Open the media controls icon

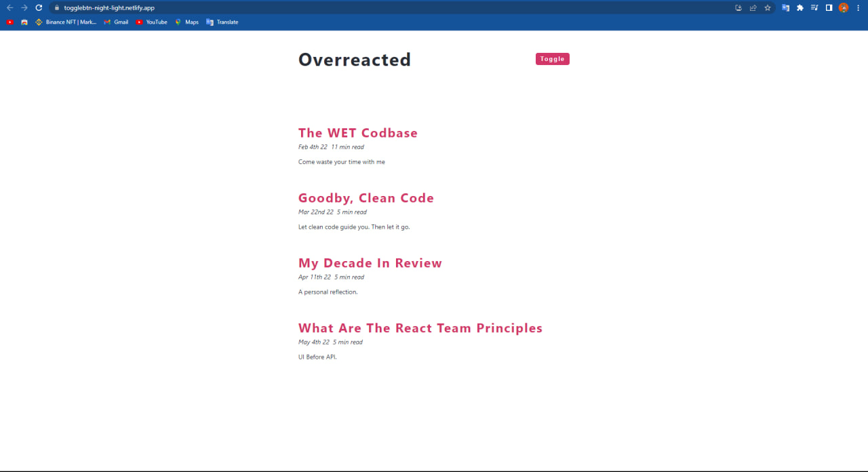click(x=814, y=7)
